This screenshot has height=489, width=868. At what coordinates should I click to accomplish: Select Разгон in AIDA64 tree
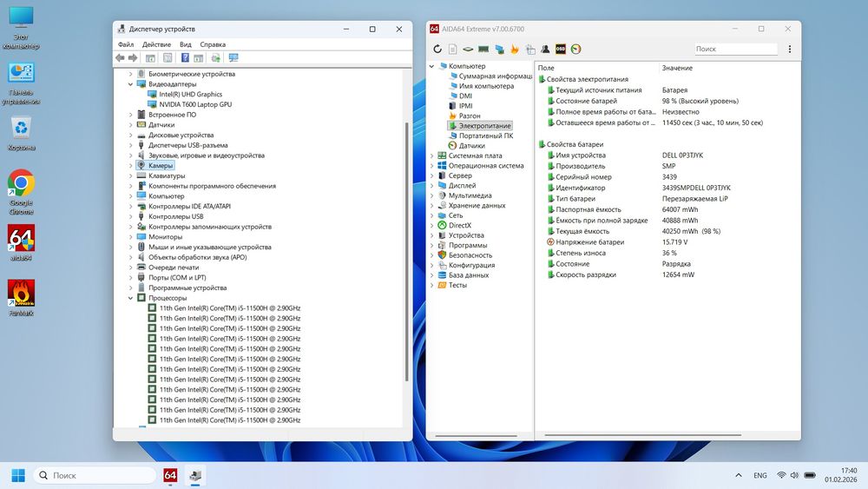click(470, 116)
